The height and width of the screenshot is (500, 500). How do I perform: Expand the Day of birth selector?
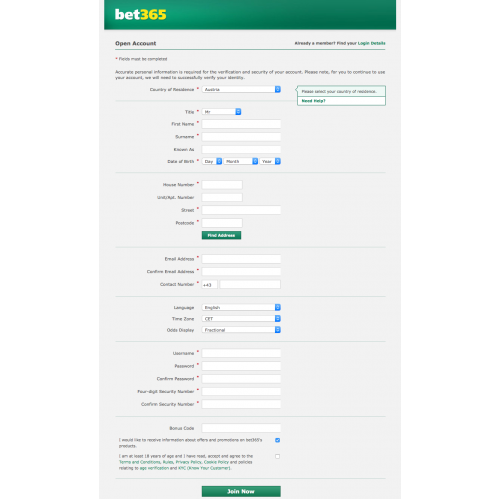[212, 161]
